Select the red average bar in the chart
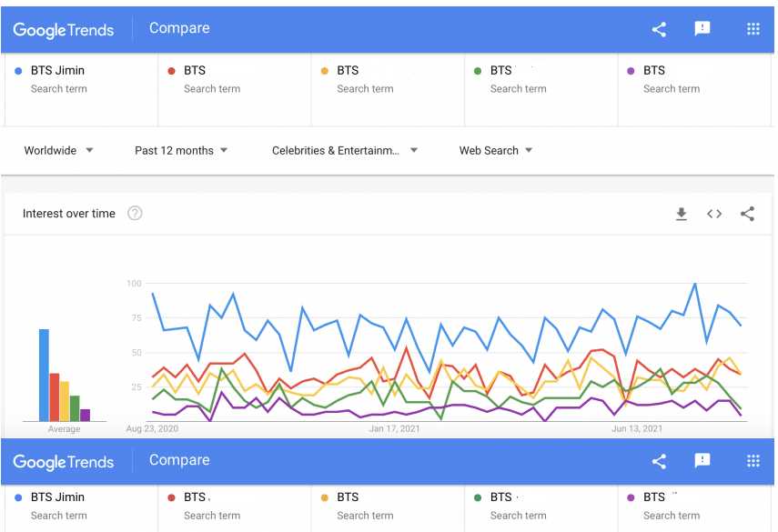This screenshot has width=778, height=532. [54, 397]
